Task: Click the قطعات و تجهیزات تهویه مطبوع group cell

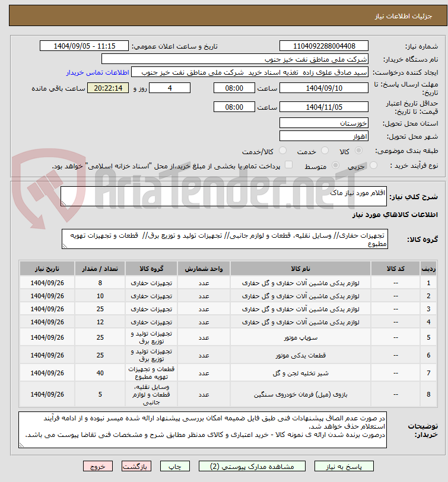Action: 151,373
